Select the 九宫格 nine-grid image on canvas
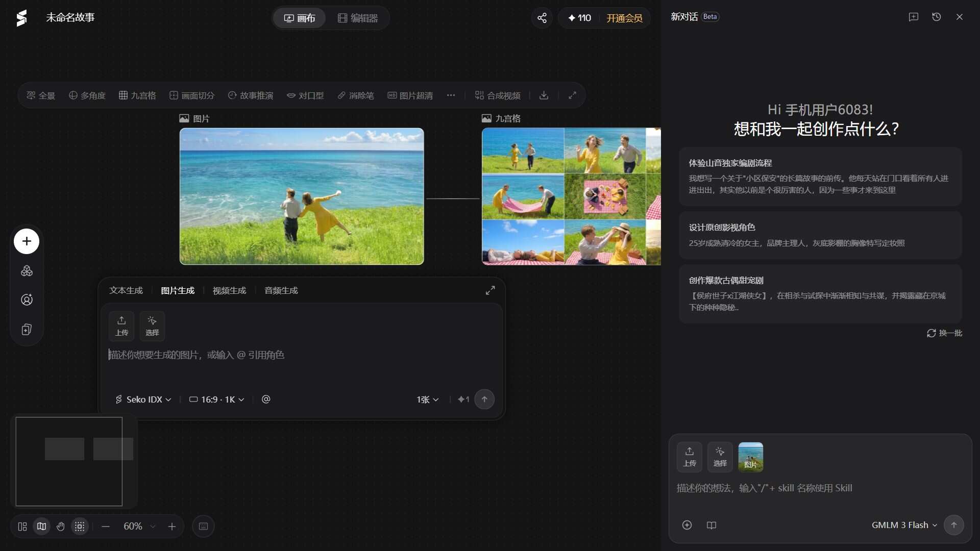 click(571, 196)
